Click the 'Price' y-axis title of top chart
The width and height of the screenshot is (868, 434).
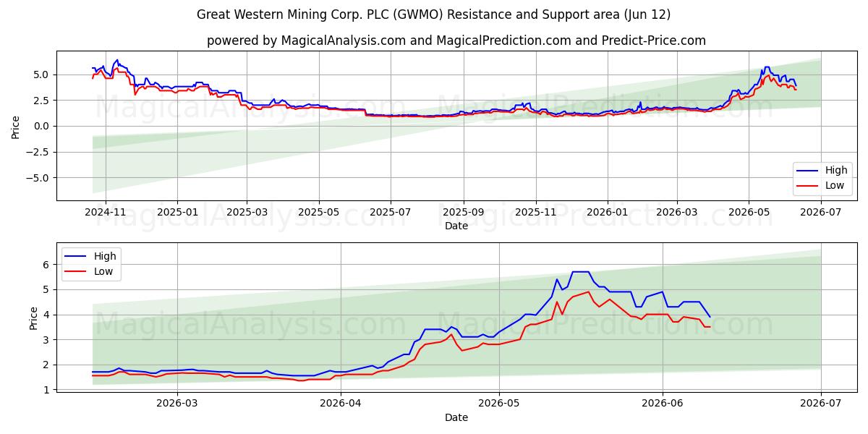(16, 126)
